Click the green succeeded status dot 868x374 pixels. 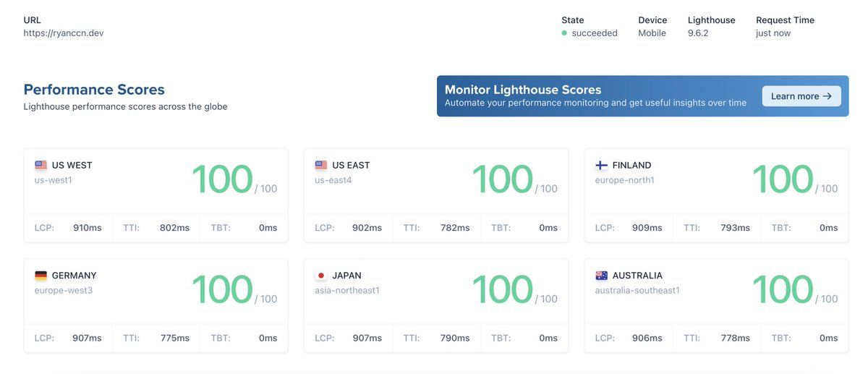coord(564,33)
